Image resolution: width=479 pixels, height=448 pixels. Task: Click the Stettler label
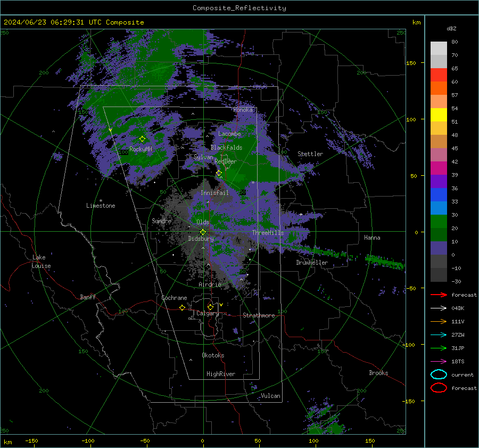pos(310,154)
